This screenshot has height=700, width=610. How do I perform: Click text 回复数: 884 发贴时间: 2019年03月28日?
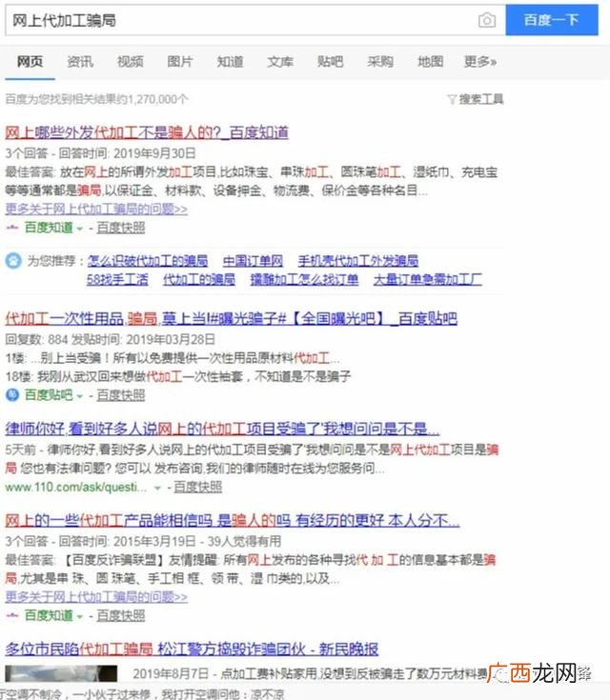pyautogui.click(x=110, y=340)
